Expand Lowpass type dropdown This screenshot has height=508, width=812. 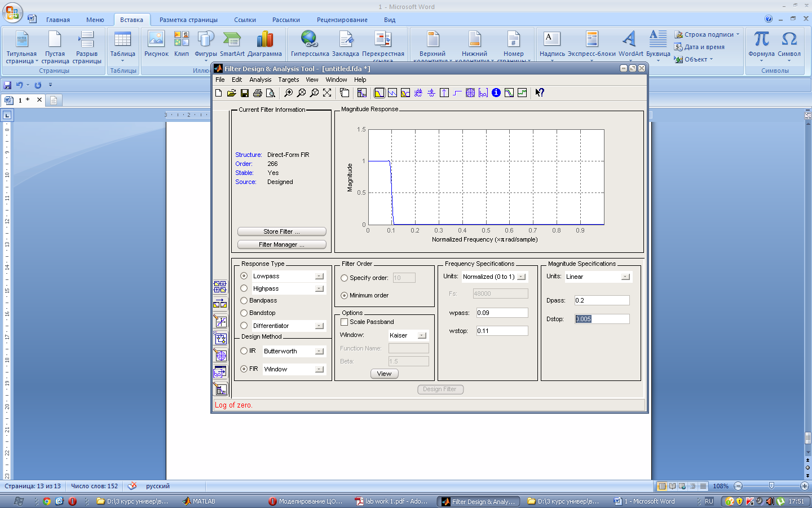click(319, 277)
